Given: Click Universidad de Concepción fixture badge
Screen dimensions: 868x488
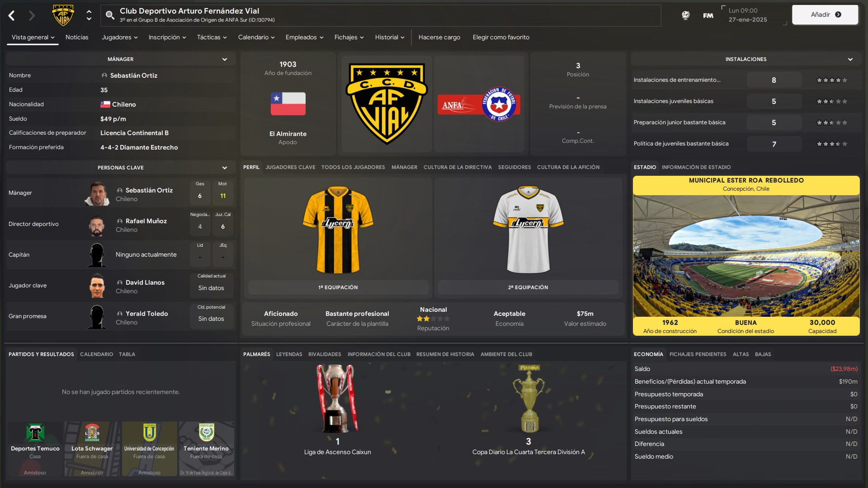Looking at the screenshot, I should pos(149,432).
